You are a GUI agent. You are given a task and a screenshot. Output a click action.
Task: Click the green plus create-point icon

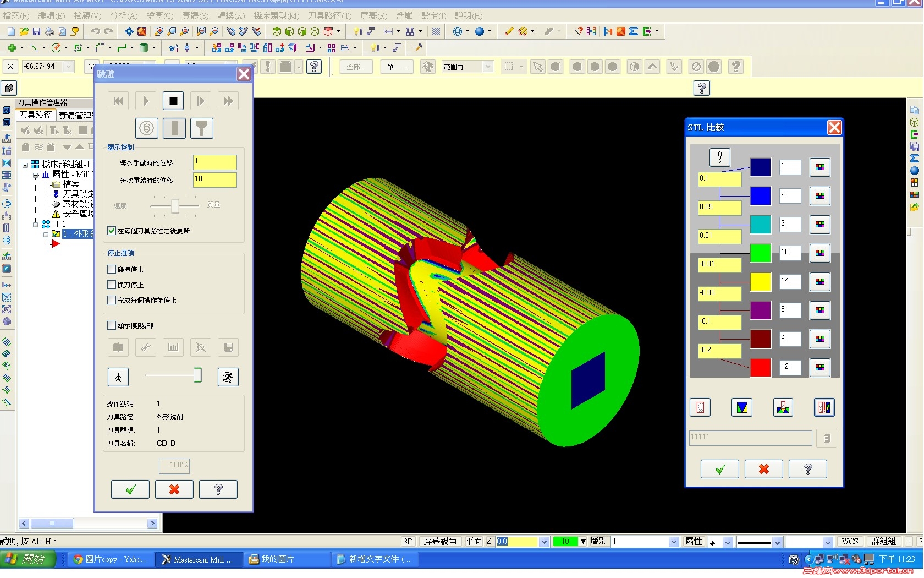tap(12, 48)
